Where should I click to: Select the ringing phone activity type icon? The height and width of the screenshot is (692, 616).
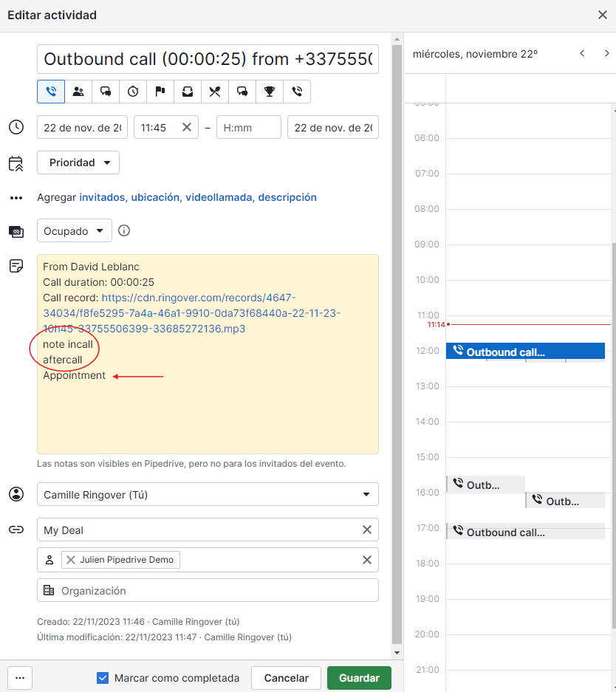297,92
